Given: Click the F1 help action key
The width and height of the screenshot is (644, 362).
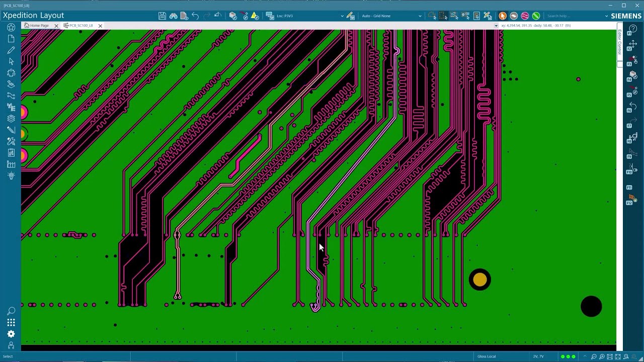Looking at the screenshot, I should [x=633, y=30].
